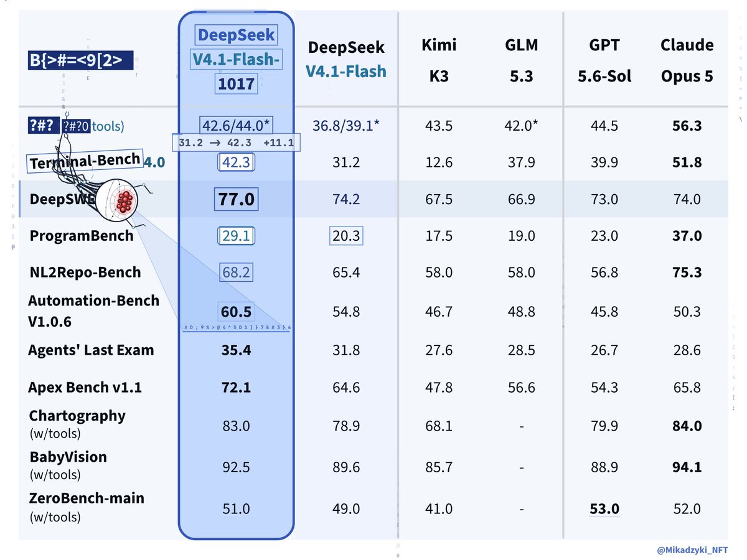Image resolution: width=747 pixels, height=560 pixels.
Task: Click Claude's bold 94.1 BabyVision score
Action: coord(687,467)
